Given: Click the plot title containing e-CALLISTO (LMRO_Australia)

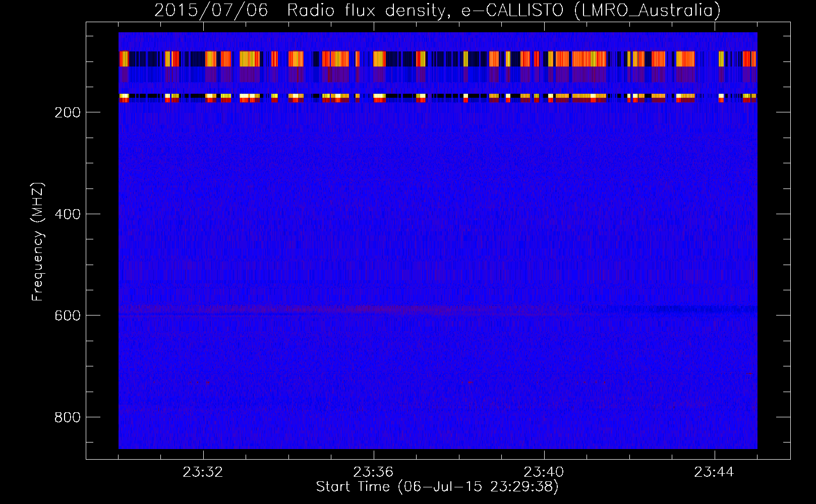Looking at the screenshot, I should (x=437, y=10).
